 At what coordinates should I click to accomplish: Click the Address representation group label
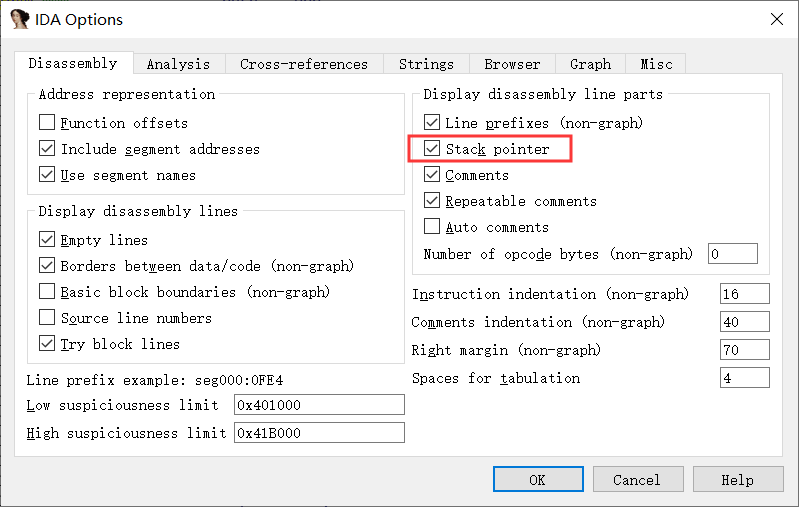[x=127, y=94]
